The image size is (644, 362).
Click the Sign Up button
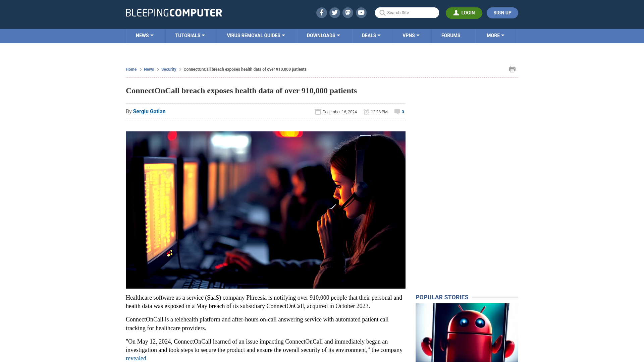[x=502, y=13]
